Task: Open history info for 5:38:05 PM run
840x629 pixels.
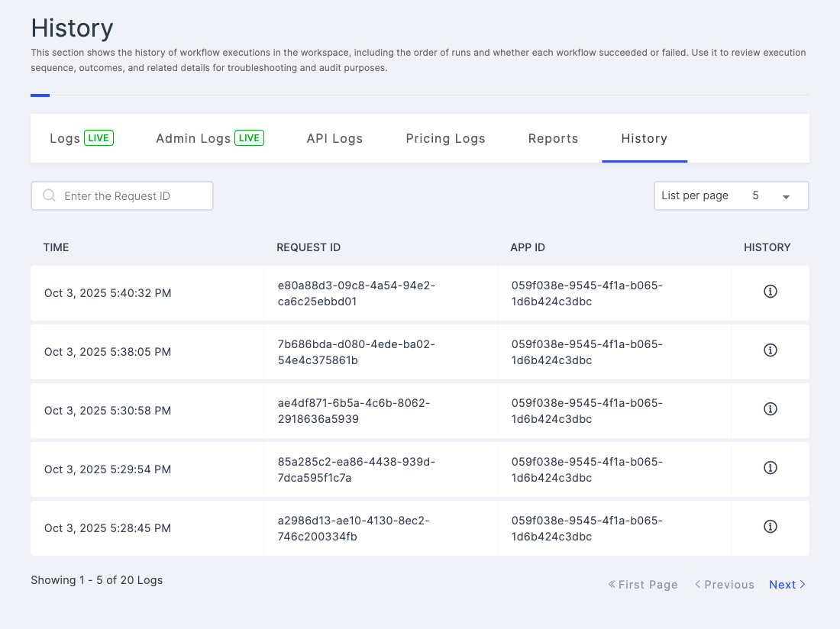Action: (770, 350)
